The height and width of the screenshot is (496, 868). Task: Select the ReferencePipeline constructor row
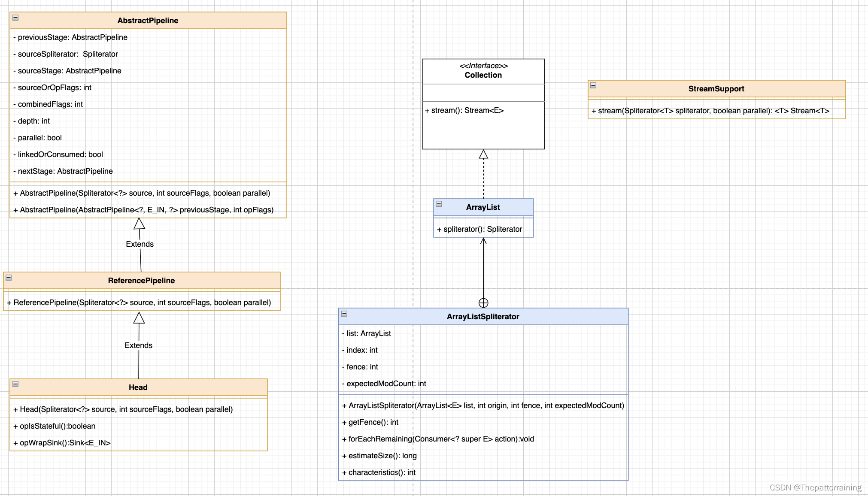tap(142, 302)
